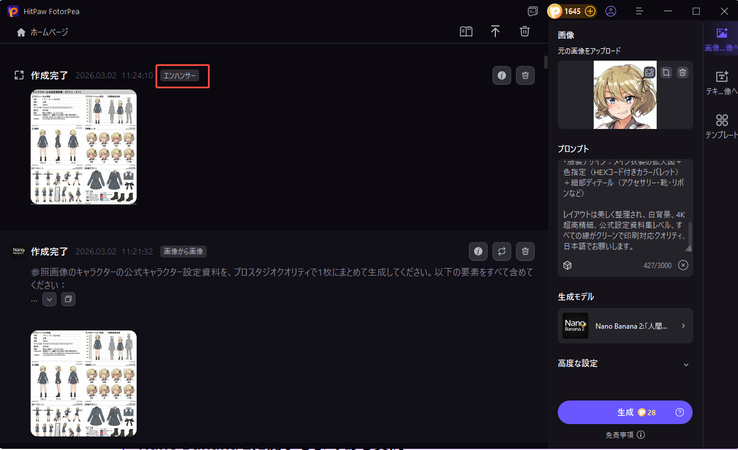Open help question mark on the 生成 button
738x450 pixels.
[679, 412]
